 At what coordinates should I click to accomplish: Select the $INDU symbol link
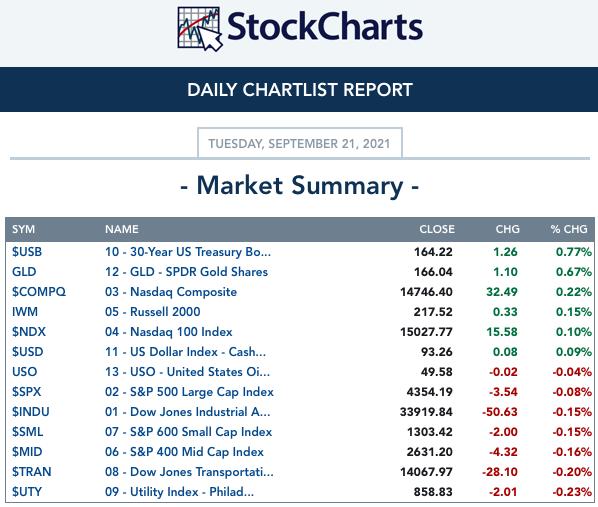point(31,412)
